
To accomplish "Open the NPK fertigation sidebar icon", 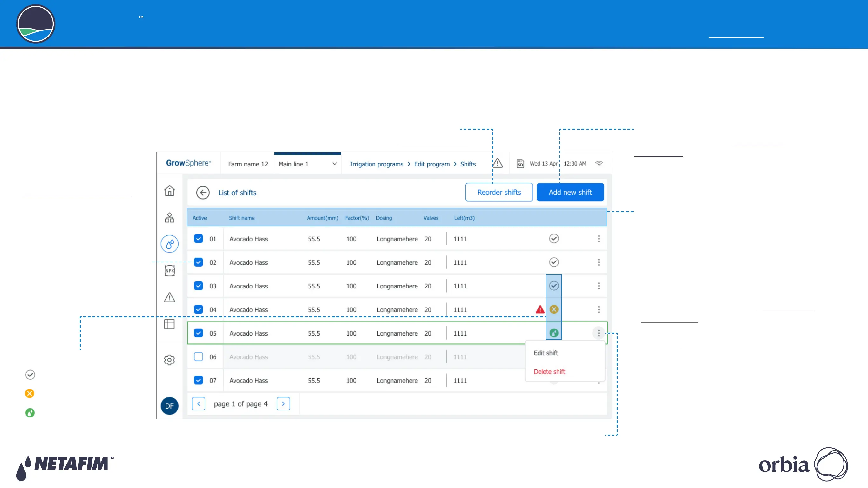I will coord(169,271).
